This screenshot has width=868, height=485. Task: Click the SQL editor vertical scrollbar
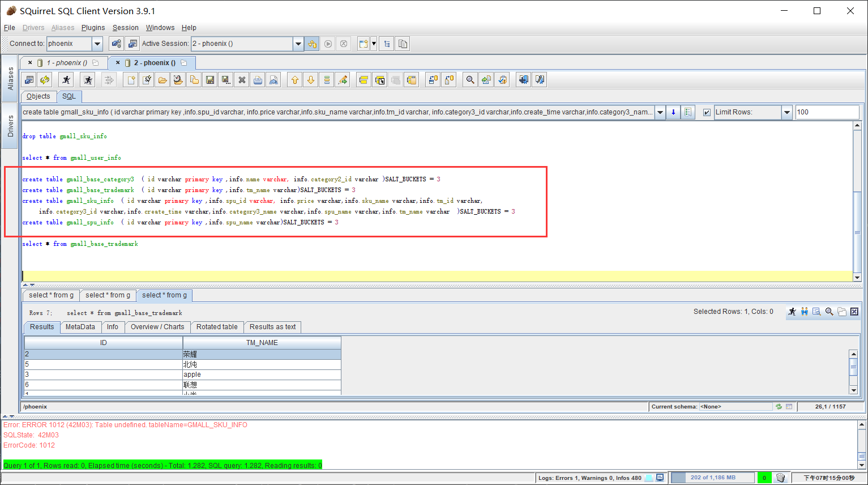point(857,202)
